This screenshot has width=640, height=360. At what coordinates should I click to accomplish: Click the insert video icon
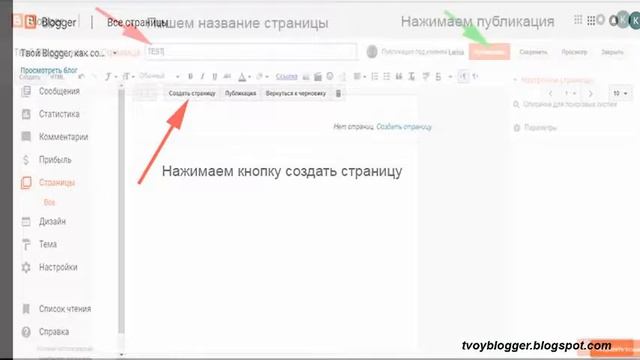pos(318,76)
